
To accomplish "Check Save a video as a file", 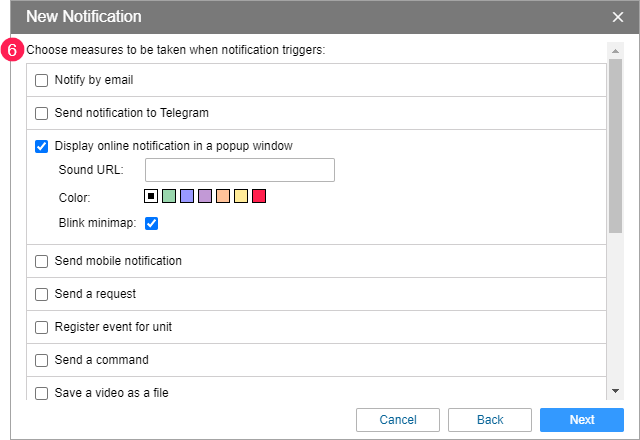I will coord(41,393).
